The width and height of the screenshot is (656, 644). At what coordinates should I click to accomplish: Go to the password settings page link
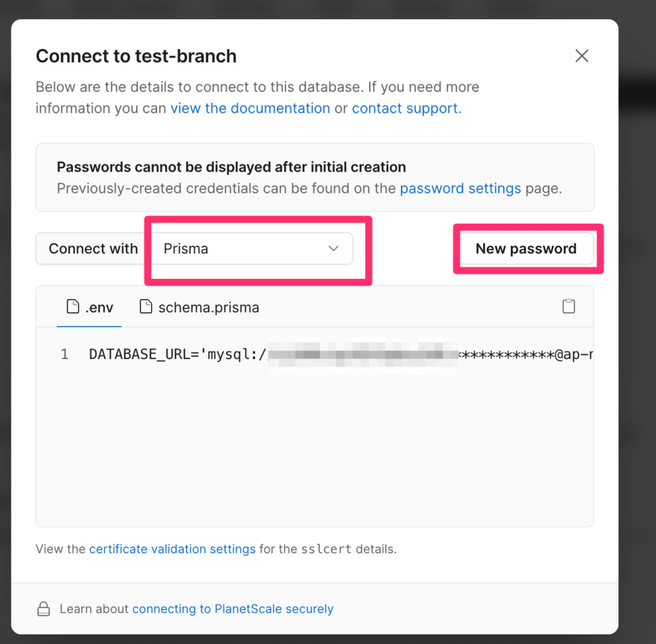[x=460, y=189]
